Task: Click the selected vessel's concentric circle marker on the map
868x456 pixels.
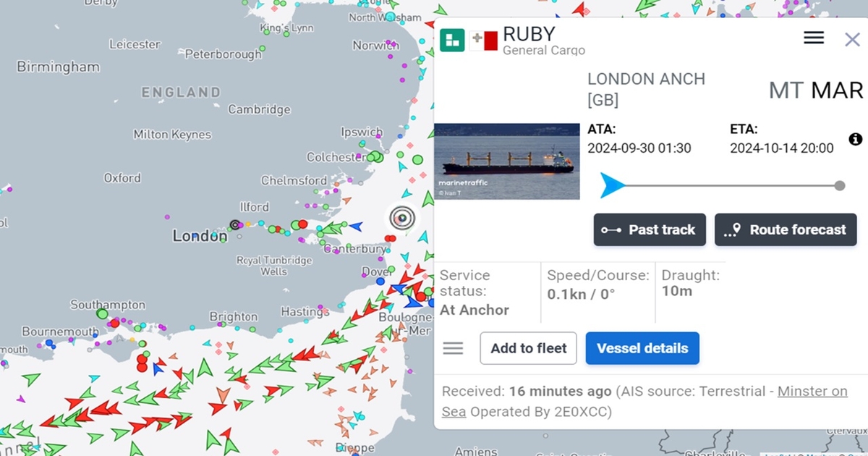Action: pyautogui.click(x=402, y=217)
